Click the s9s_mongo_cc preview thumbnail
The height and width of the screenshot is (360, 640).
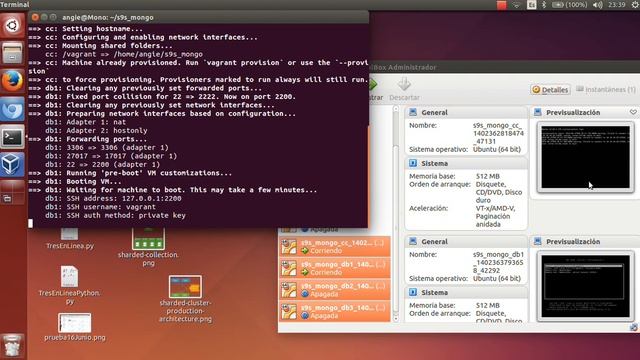click(585, 157)
